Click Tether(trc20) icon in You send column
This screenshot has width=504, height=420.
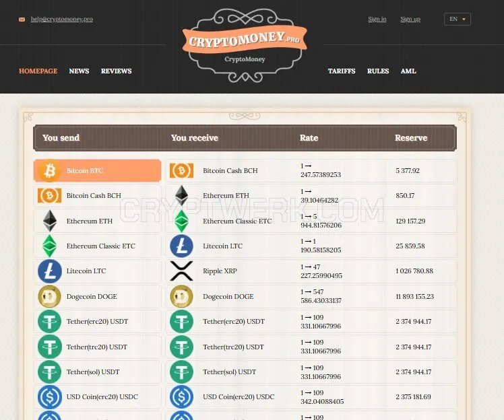coord(49,347)
